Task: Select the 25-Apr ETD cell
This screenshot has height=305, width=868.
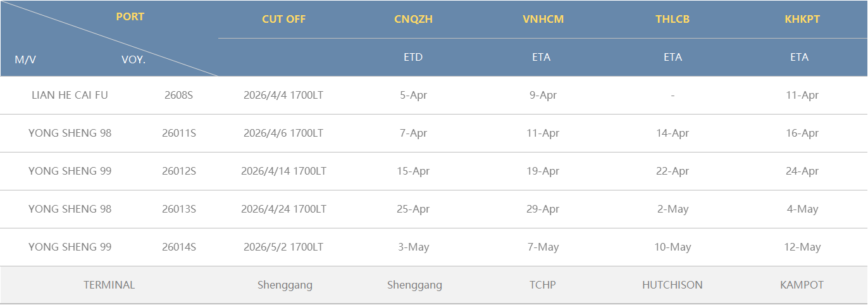Action: pos(413,209)
